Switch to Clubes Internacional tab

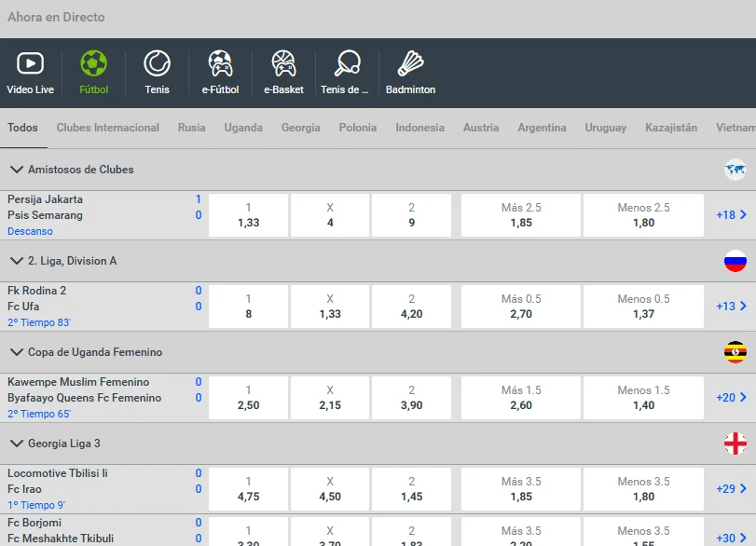[x=107, y=128]
